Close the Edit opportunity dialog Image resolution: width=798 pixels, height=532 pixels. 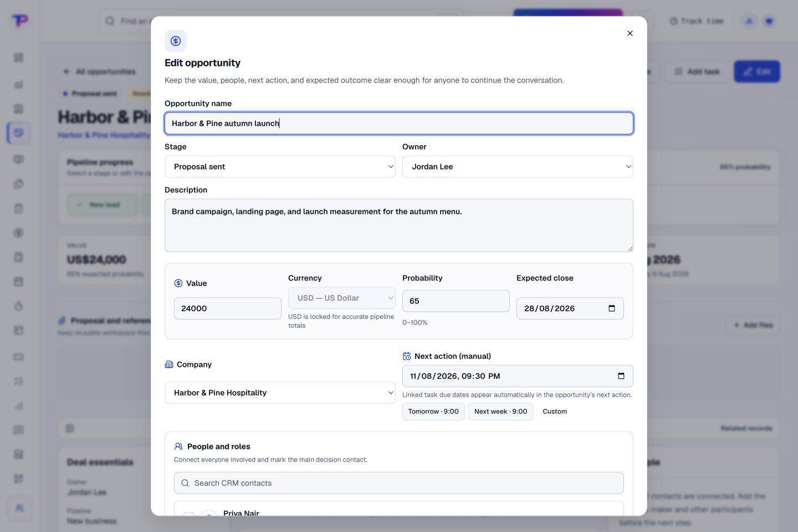pos(630,33)
